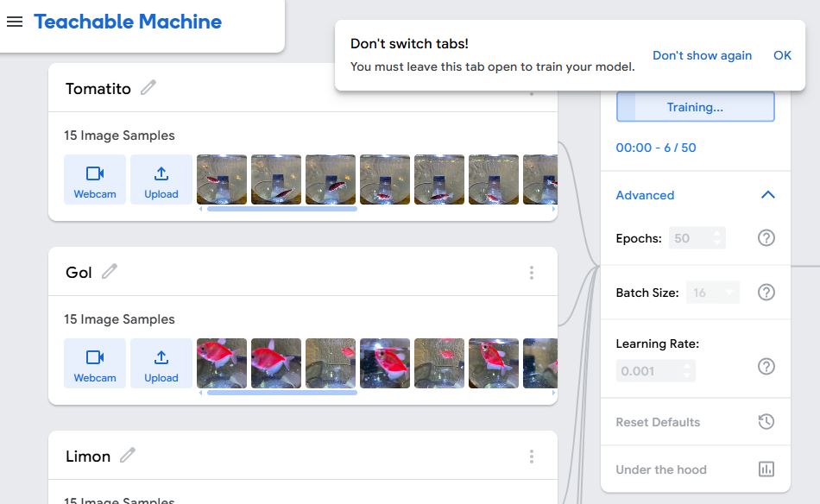Click the Epochs number field
820x504 pixels.
coord(697,238)
